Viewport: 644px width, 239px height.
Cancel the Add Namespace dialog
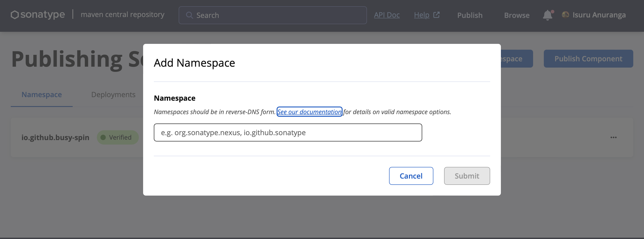point(411,176)
